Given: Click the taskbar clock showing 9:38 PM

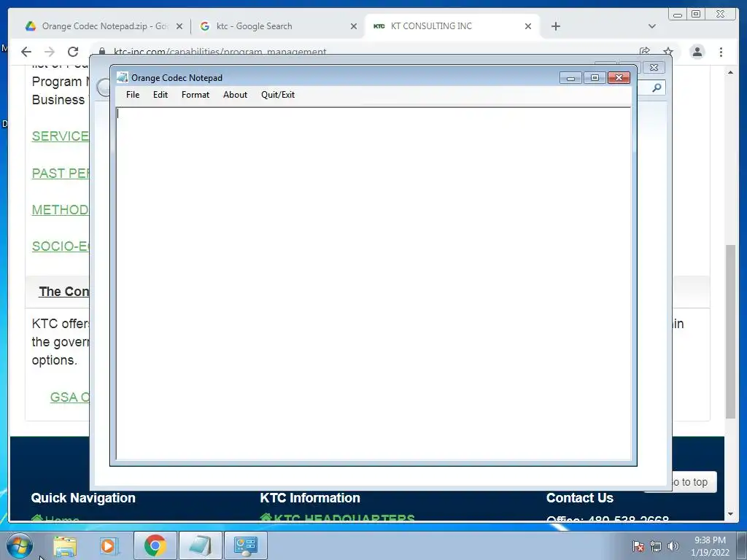Looking at the screenshot, I should [x=710, y=546].
